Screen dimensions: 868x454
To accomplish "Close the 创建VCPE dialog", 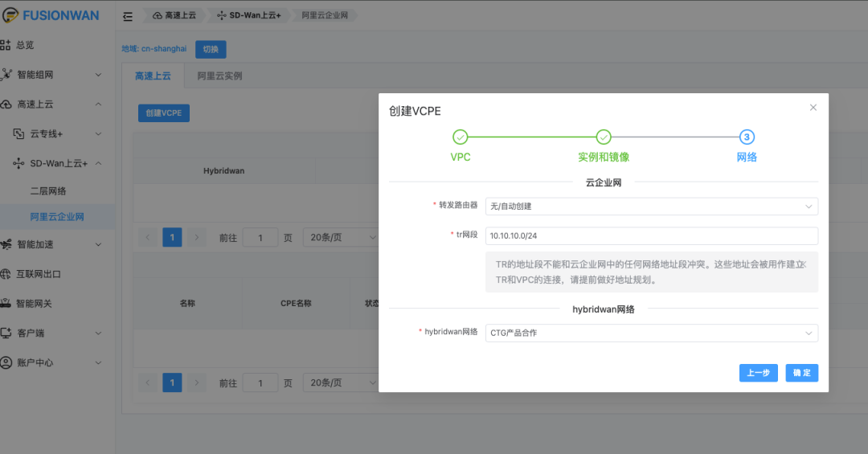I will pyautogui.click(x=813, y=108).
